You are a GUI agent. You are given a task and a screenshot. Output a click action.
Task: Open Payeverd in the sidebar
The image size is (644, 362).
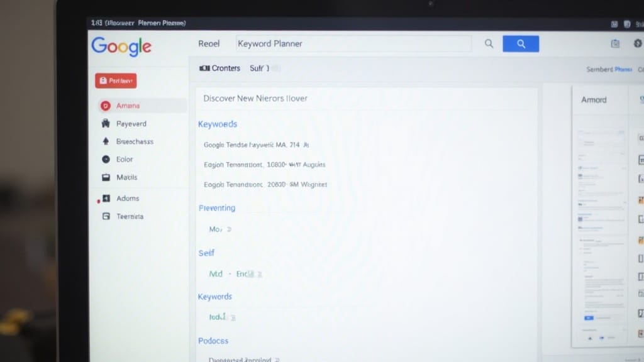(x=131, y=124)
